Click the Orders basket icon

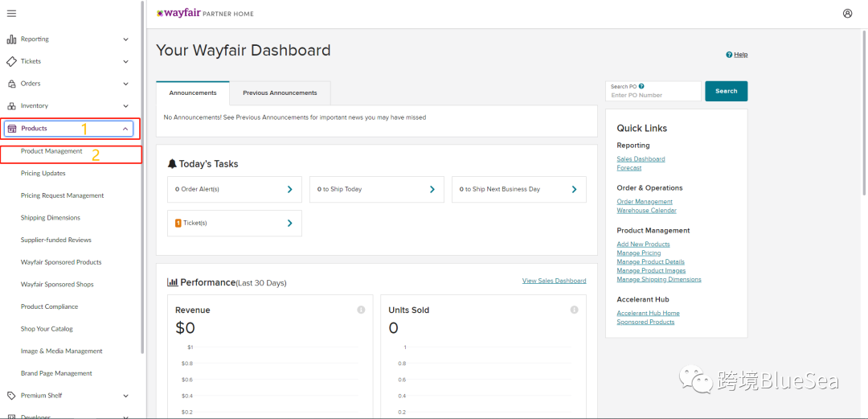tap(11, 84)
